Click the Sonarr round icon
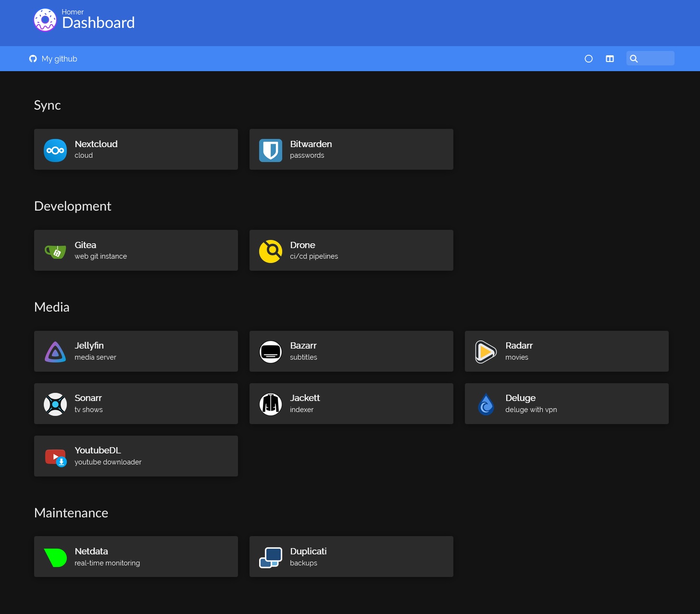 click(x=55, y=404)
